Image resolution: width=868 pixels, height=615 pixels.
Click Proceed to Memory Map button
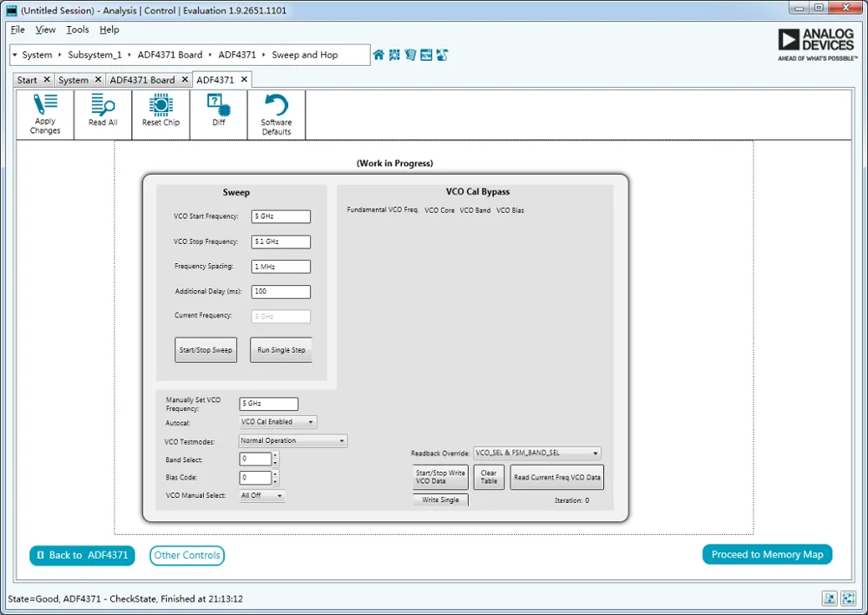coord(767,554)
